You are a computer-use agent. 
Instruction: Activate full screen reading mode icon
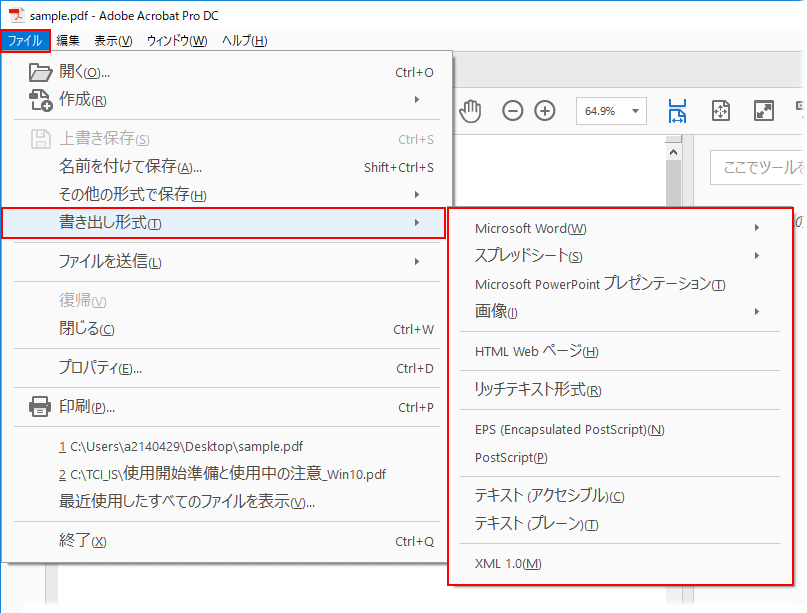pos(762,111)
